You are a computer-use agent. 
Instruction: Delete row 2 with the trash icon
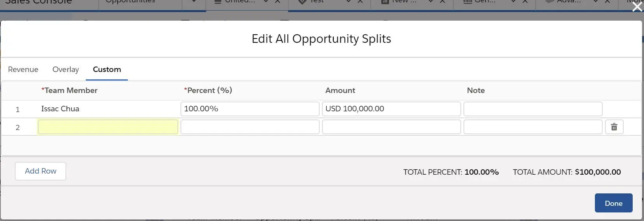(x=614, y=127)
